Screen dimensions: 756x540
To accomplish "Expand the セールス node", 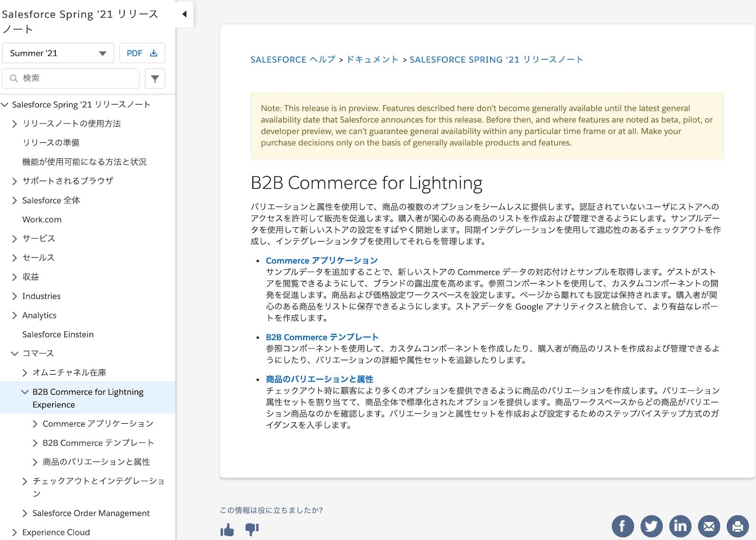I will [x=14, y=258].
